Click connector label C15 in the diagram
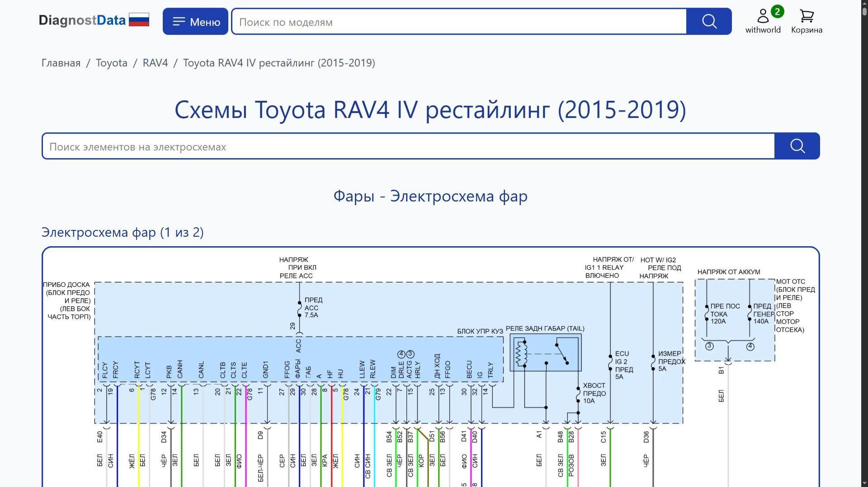The image size is (868, 487). tap(603, 437)
